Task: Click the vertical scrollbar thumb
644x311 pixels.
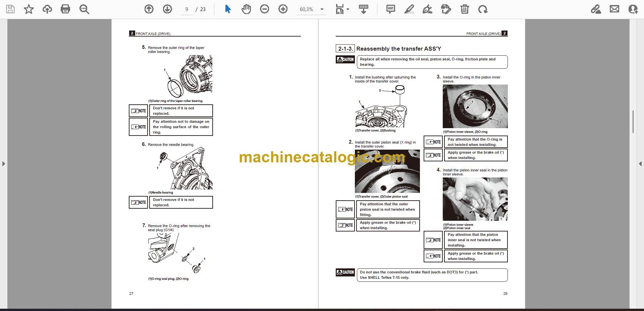Action: (633, 121)
